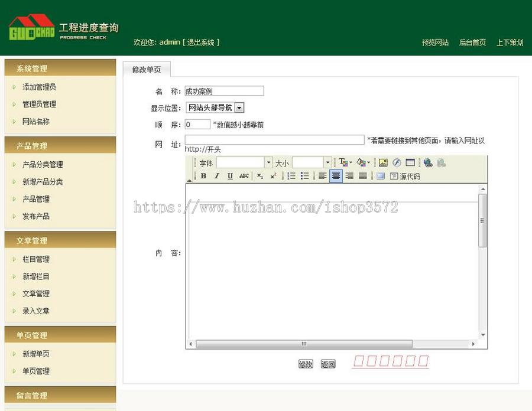Image resolution: width=532 pixels, height=411 pixels.
Task: Open 显示位置 dropdown 网站头部导航
Action: pos(215,107)
